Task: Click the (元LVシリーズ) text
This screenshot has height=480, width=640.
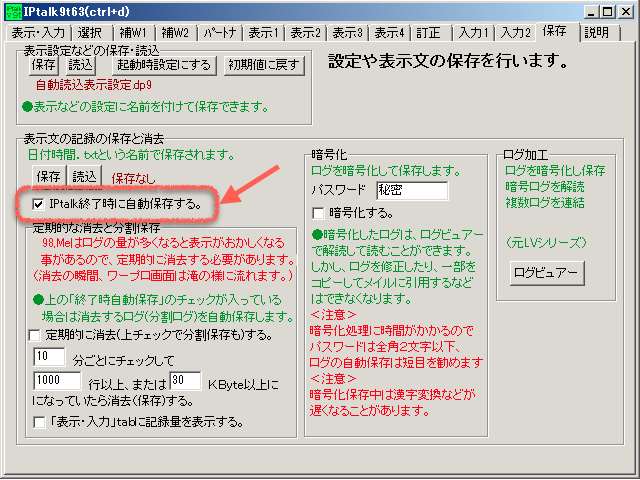Action: [x=546, y=243]
